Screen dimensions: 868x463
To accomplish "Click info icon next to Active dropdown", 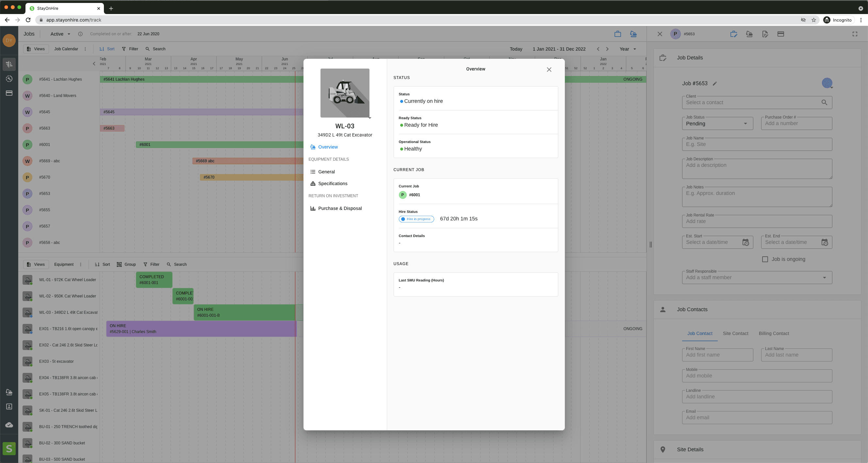I will pos(80,34).
